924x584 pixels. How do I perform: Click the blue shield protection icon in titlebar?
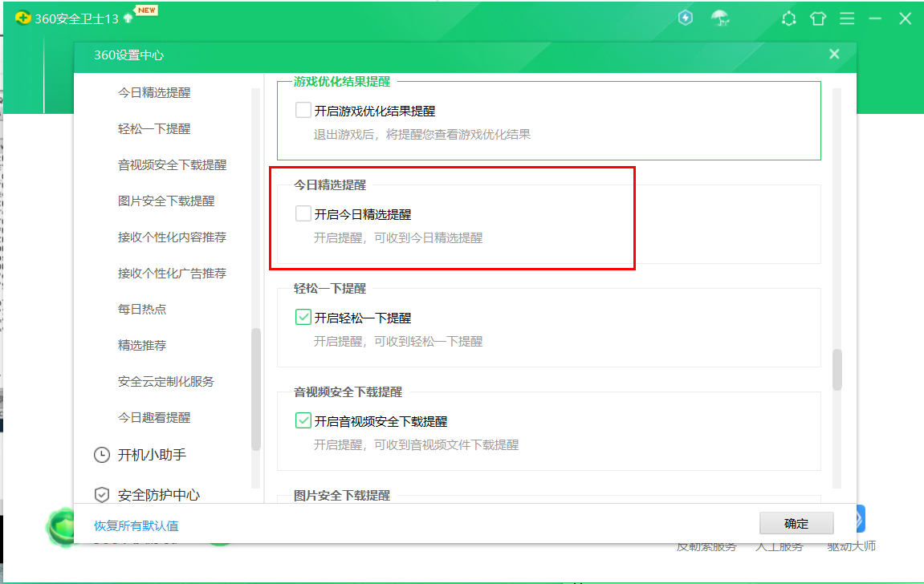point(685,18)
